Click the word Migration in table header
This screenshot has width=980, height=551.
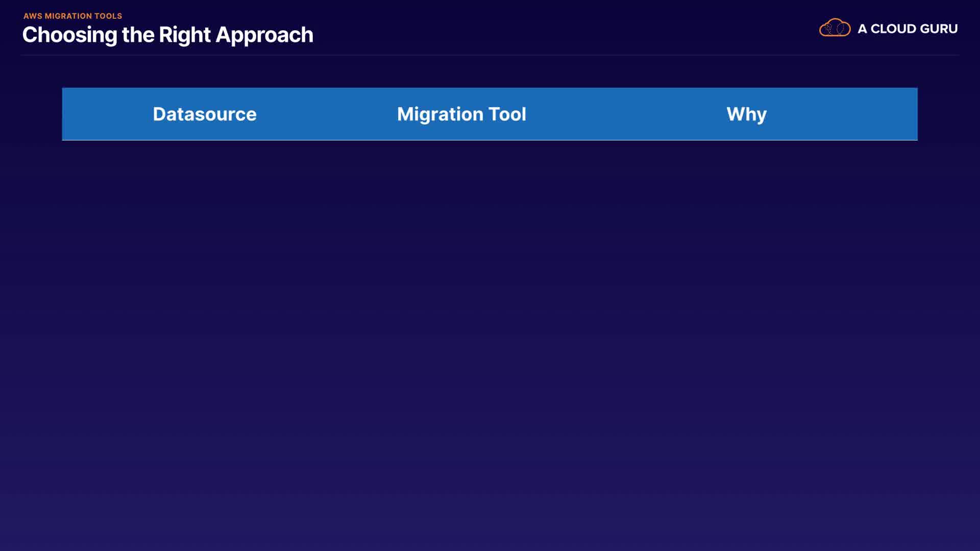tap(440, 114)
